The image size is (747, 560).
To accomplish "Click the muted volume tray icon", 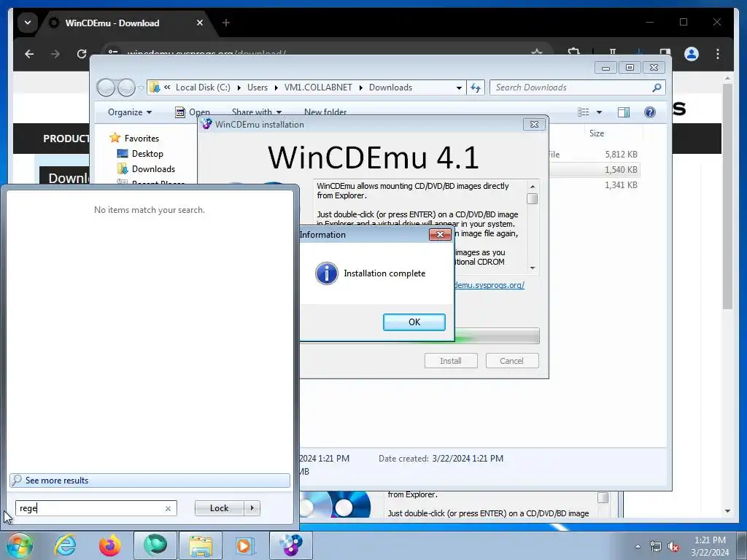I will [x=673, y=546].
